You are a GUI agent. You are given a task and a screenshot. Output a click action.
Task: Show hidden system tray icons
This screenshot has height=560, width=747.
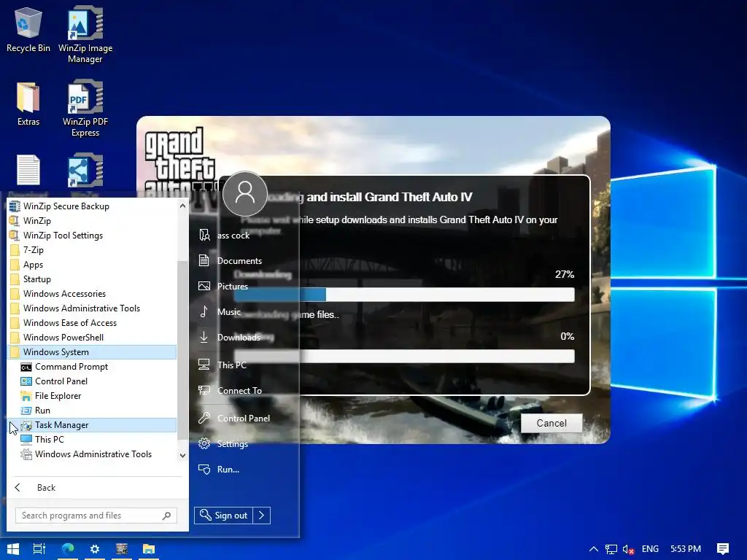(x=594, y=549)
